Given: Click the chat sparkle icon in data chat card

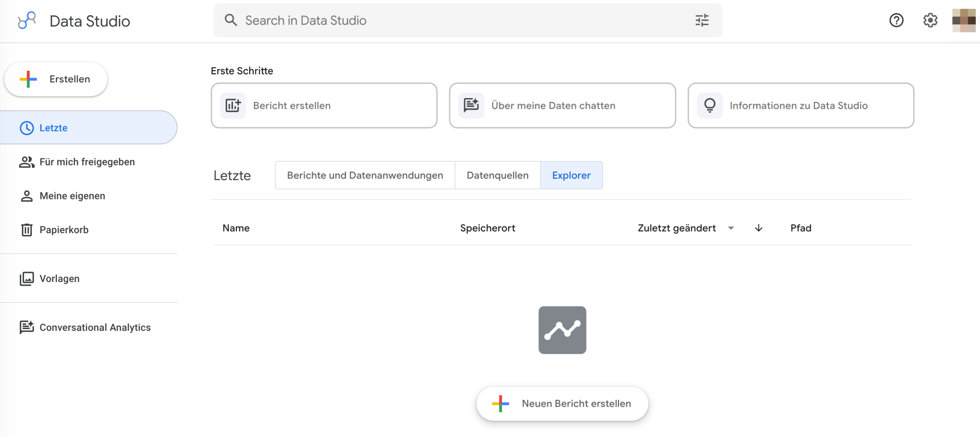Looking at the screenshot, I should [471, 105].
